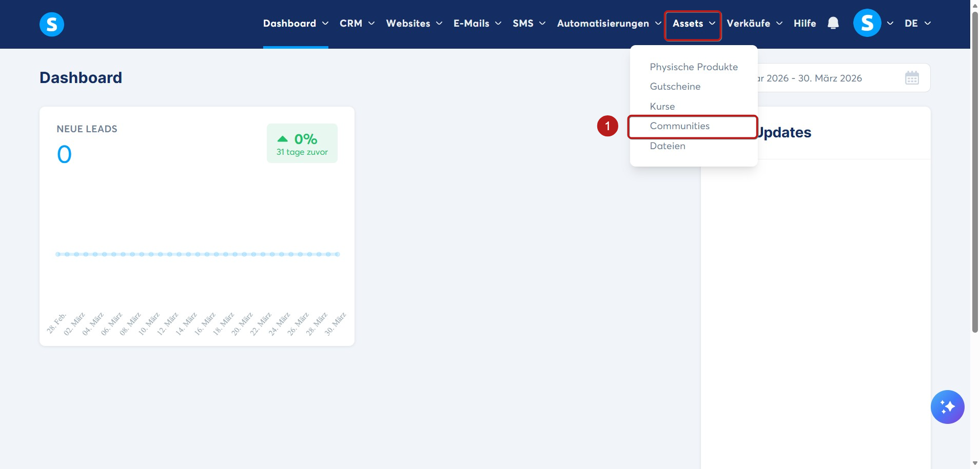This screenshot has width=980, height=469.
Task: Click the Websites label in the nav bar
Action: [408, 23]
